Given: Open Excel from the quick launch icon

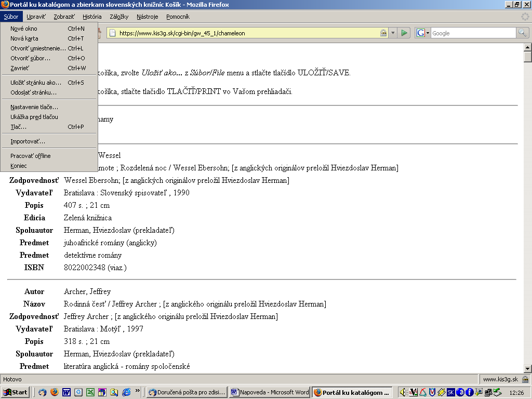Looking at the screenshot, I should [90, 392].
